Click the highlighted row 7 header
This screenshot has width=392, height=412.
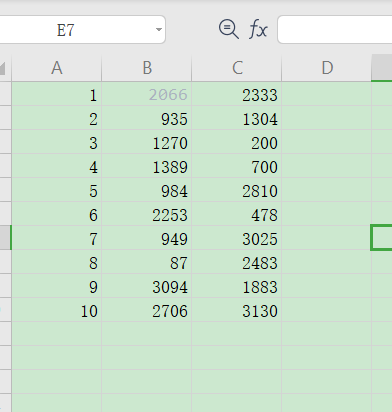6,238
